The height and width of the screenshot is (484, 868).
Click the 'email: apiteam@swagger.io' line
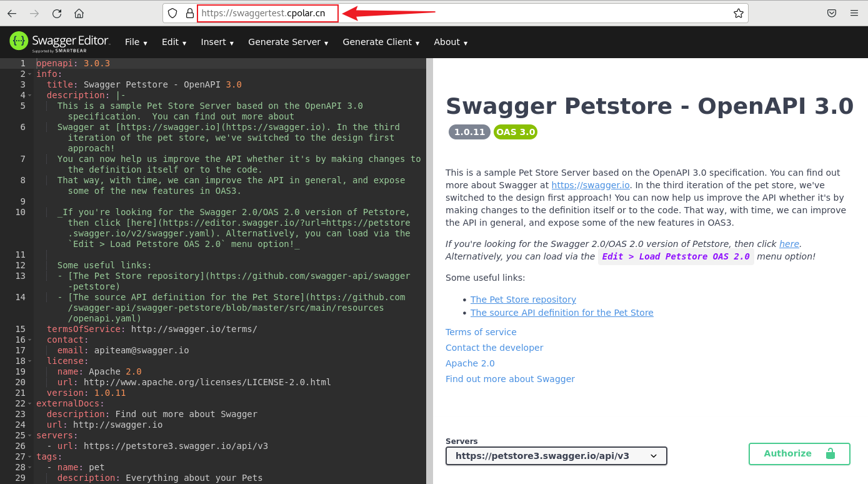pos(123,350)
